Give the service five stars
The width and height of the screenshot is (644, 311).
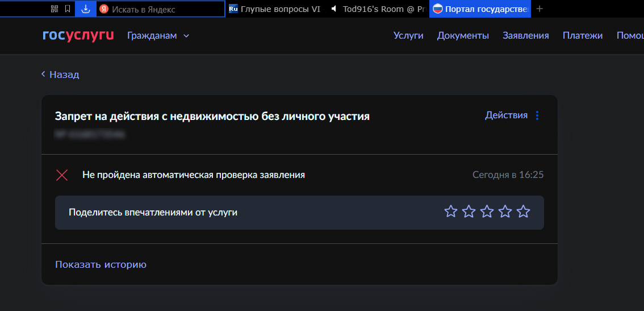(523, 212)
